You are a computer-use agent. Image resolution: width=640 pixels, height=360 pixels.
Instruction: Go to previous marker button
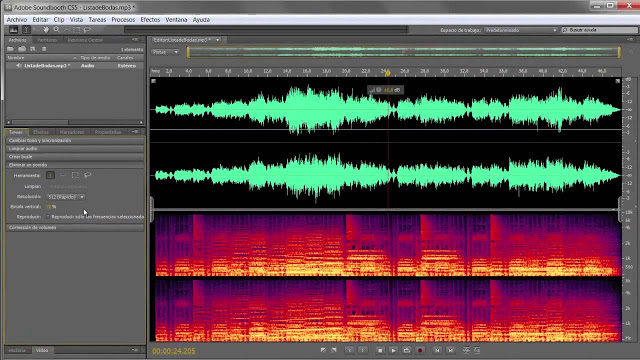click(437, 350)
